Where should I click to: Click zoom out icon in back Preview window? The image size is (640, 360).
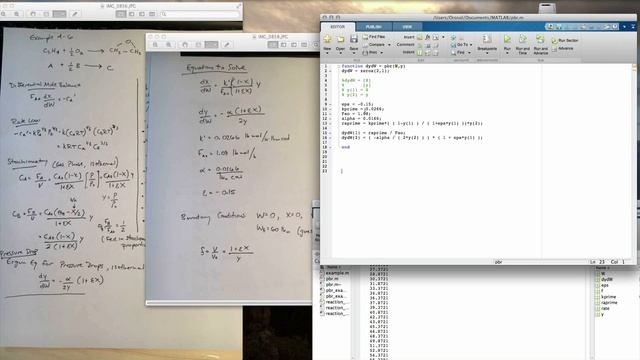point(4,14)
